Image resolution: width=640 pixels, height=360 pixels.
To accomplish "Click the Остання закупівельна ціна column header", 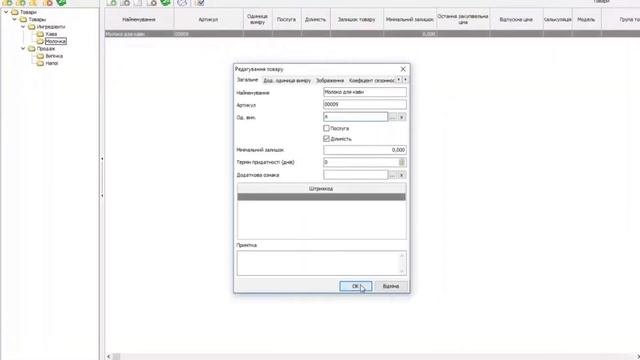I will (x=463, y=20).
